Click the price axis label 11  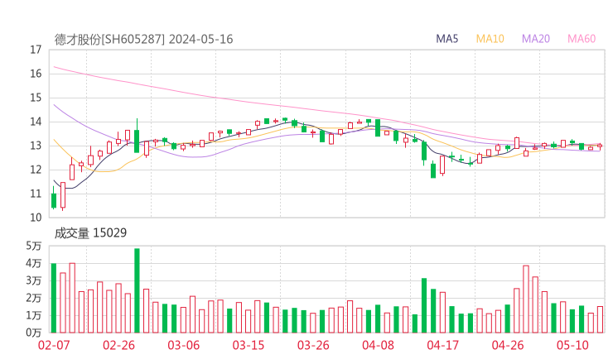tap(36, 194)
